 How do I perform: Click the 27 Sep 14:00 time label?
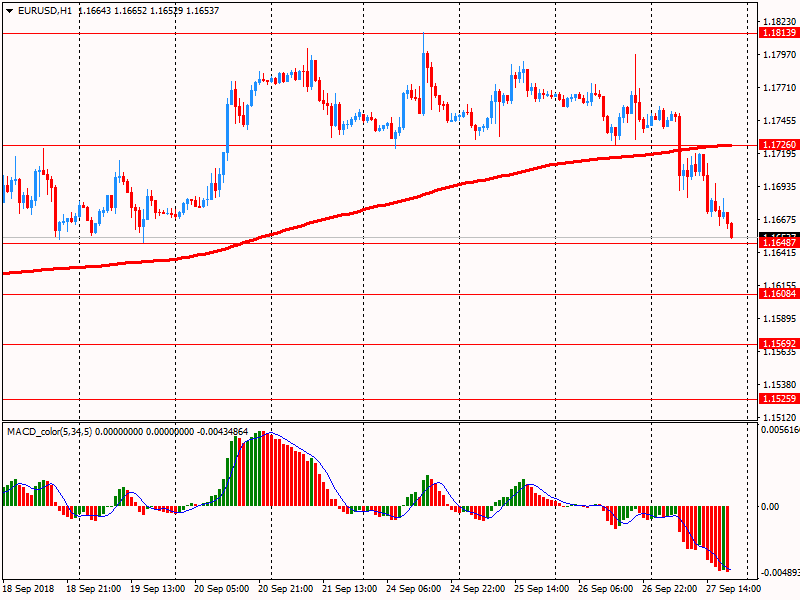[x=735, y=589]
